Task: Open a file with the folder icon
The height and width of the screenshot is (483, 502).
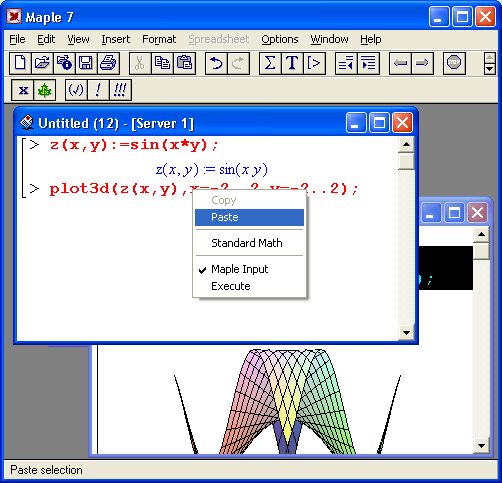Action: point(42,63)
